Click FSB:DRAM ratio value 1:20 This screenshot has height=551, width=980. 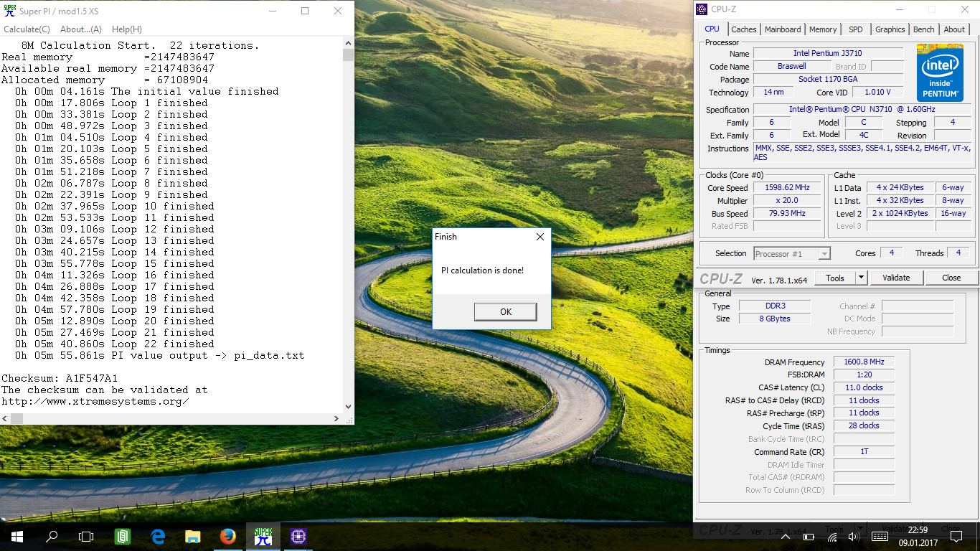click(864, 375)
